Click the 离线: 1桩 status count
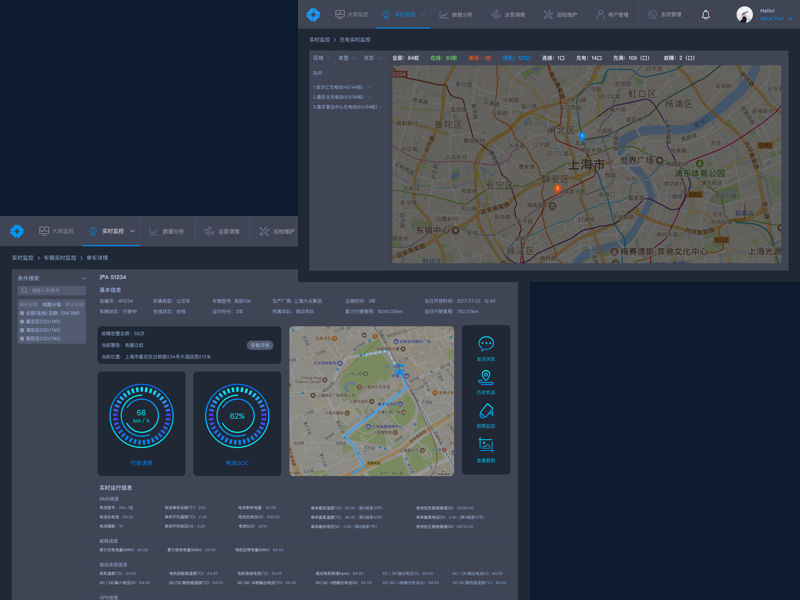 coord(480,58)
